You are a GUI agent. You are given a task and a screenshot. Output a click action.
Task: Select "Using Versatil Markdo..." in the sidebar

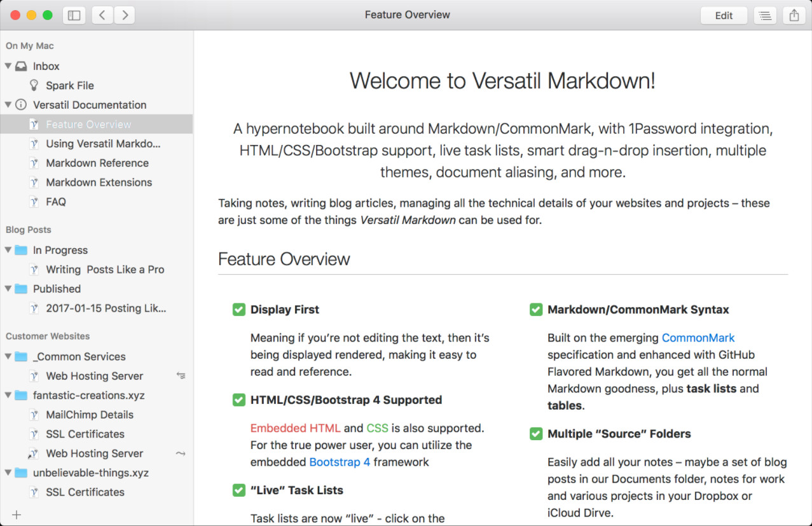point(104,144)
